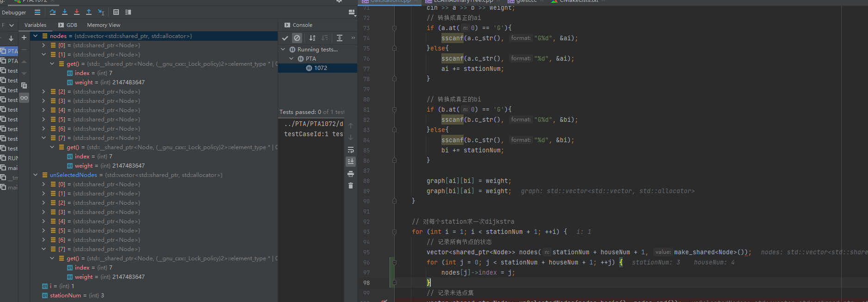
Task: Switch to the GDB tab
Action: (x=68, y=25)
